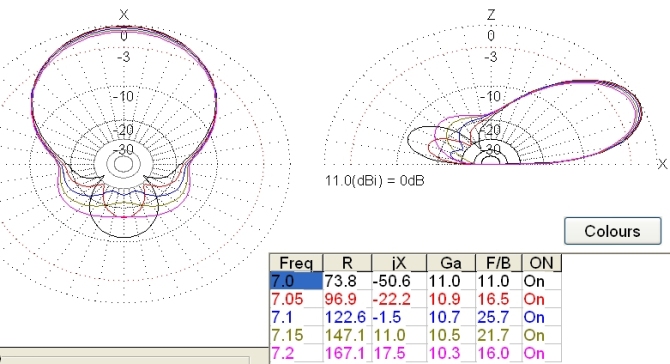Image resolution: width=670 pixels, height=364 pixels.
Task: Click the R column header
Action: pos(347,263)
